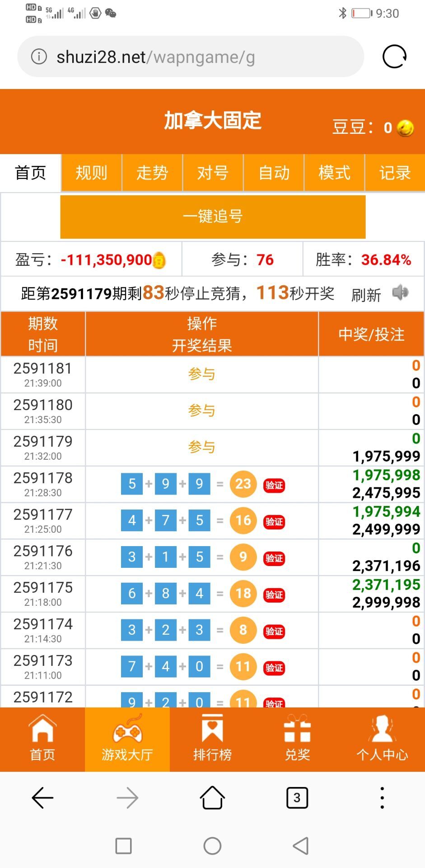This screenshot has width=425, height=868.
Task: Tap the first digit box 6 in period 2591175
Action: [x=132, y=594]
